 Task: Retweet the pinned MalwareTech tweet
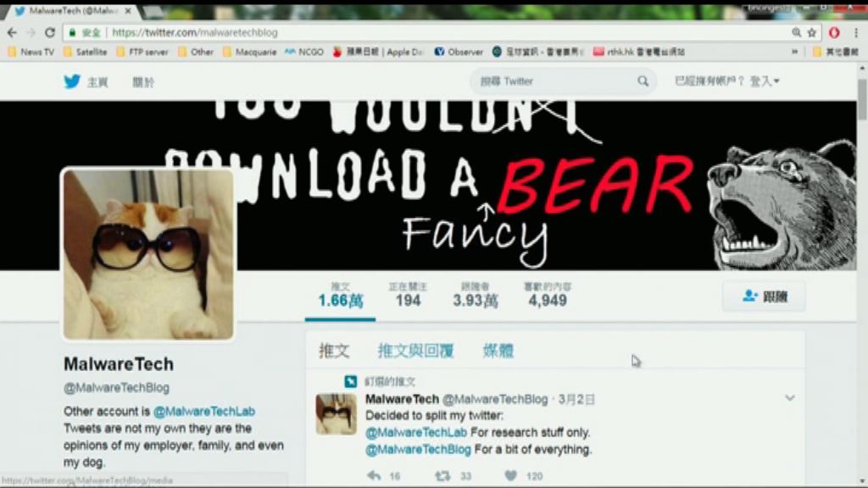[x=442, y=476]
